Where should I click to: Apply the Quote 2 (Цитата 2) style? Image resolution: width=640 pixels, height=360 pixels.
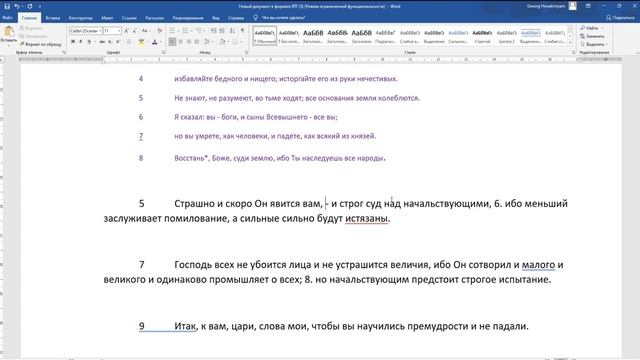tap(506, 36)
